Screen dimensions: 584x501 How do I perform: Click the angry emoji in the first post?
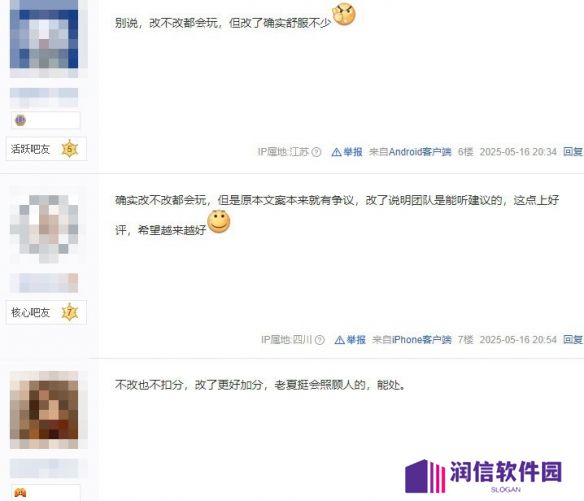344,14
